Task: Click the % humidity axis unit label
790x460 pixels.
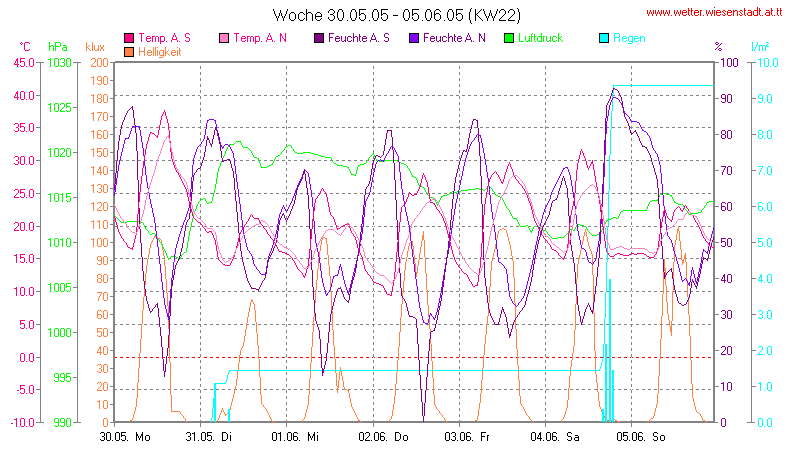Action: click(x=718, y=47)
